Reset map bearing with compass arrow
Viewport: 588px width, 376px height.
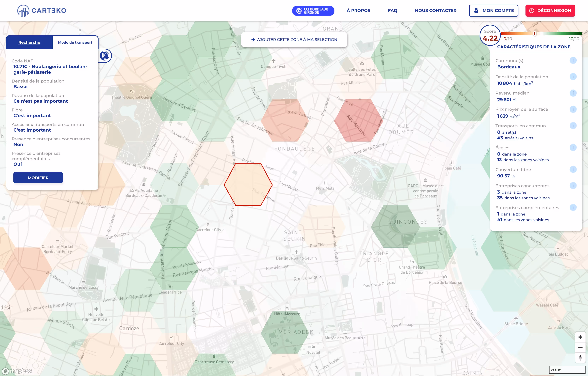click(580, 358)
